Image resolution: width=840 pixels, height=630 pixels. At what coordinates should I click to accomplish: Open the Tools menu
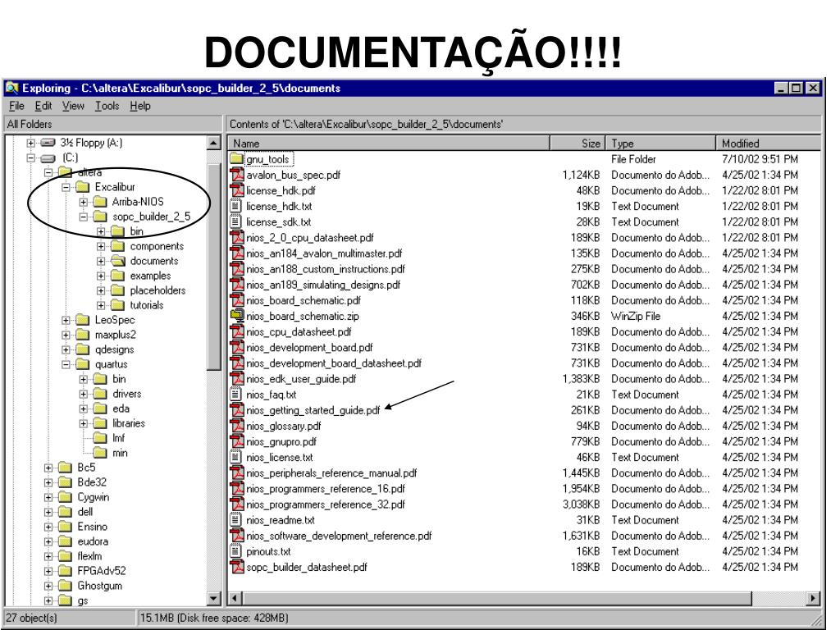coord(107,106)
